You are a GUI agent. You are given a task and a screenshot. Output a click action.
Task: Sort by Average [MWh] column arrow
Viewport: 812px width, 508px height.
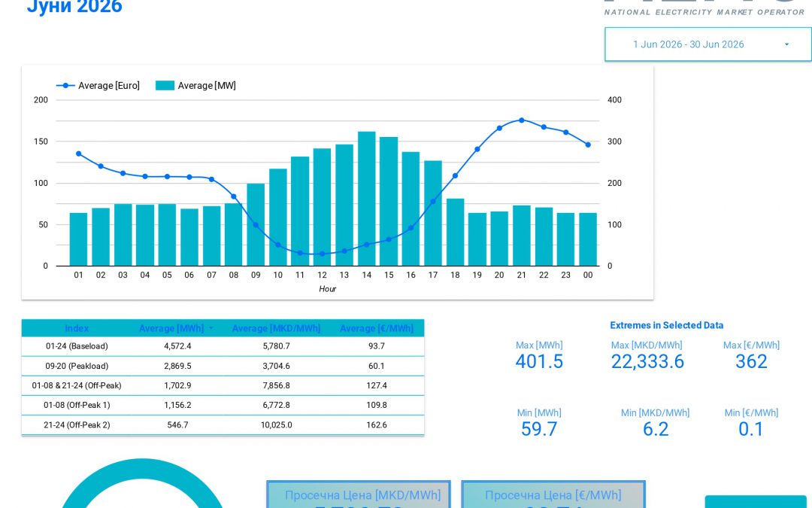coord(211,329)
